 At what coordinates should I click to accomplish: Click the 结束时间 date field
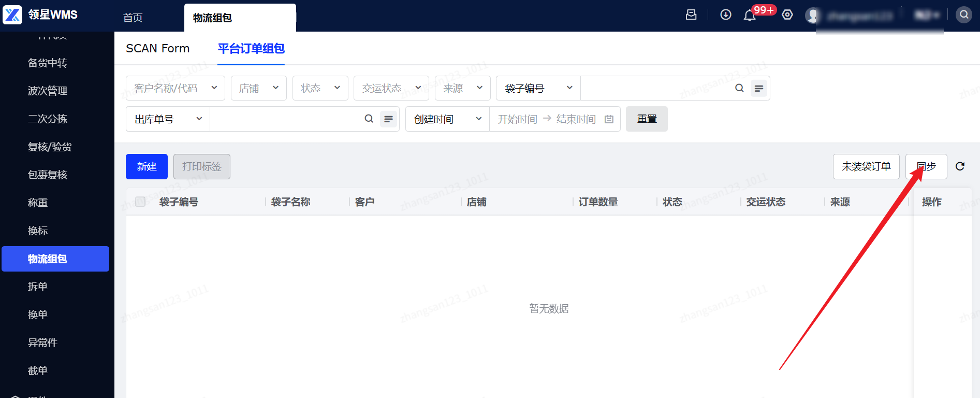tap(576, 119)
